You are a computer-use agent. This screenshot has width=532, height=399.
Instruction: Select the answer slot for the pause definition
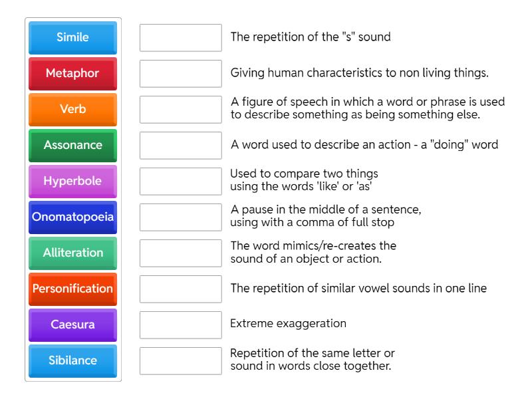181,217
